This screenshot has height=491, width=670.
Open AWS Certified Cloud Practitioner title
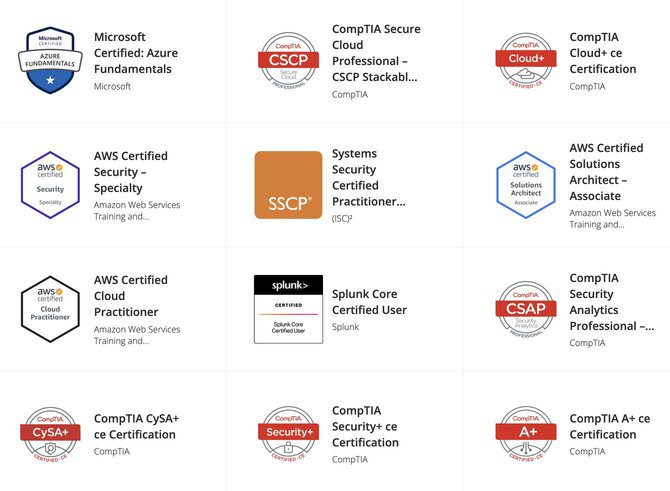131,296
